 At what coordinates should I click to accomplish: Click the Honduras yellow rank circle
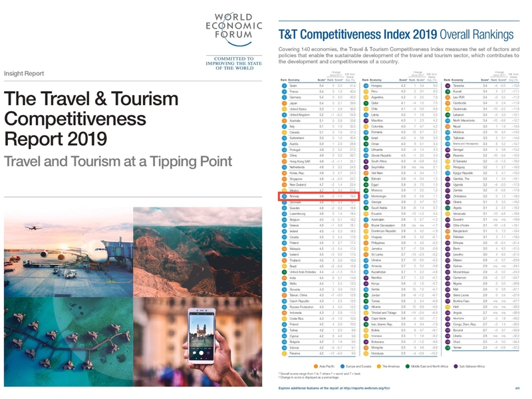(366, 353)
